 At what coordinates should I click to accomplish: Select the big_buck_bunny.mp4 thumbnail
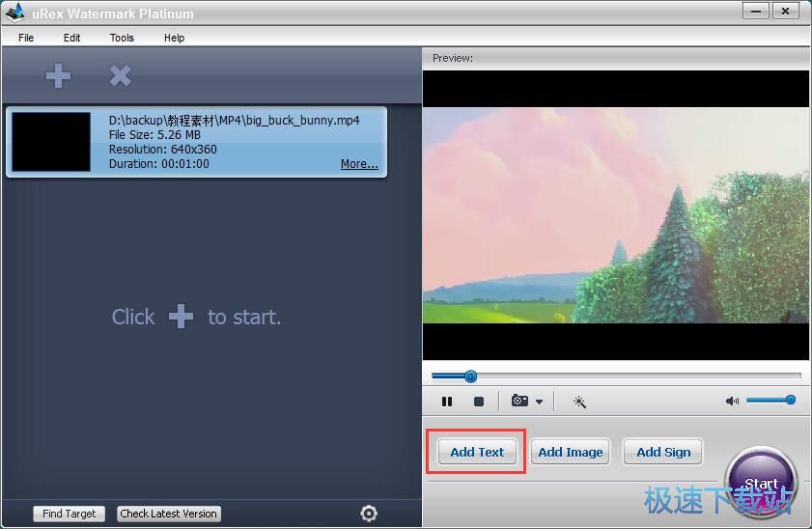[51, 142]
